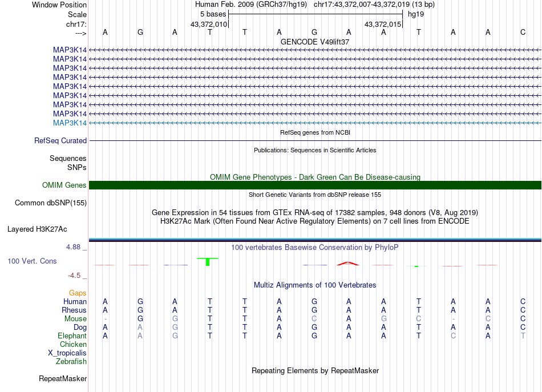542x392 pixels.
Task: Click the 43,372,010 coordinate marker
Action: pos(209,24)
